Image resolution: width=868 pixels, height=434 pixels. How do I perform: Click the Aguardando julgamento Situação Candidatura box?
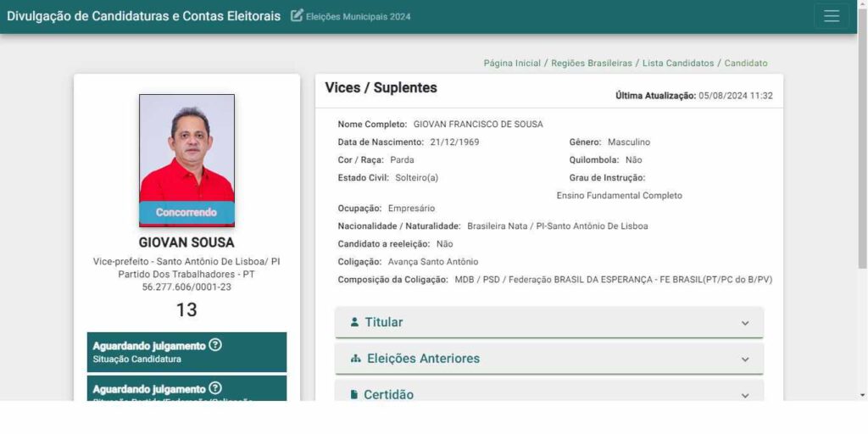(x=186, y=352)
